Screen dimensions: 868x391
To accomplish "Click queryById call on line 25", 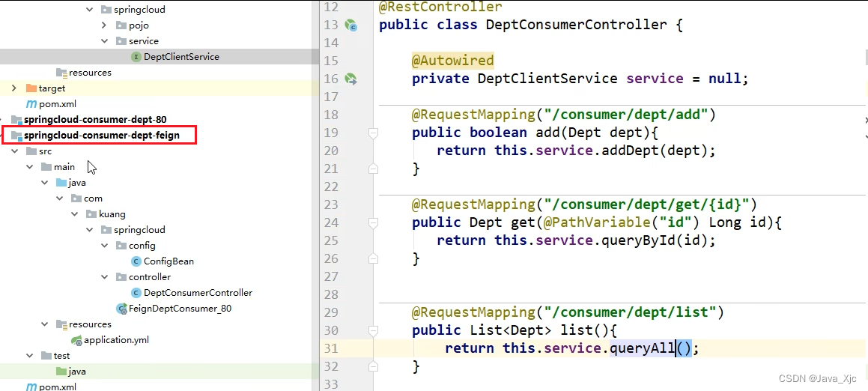I will click(x=639, y=240).
